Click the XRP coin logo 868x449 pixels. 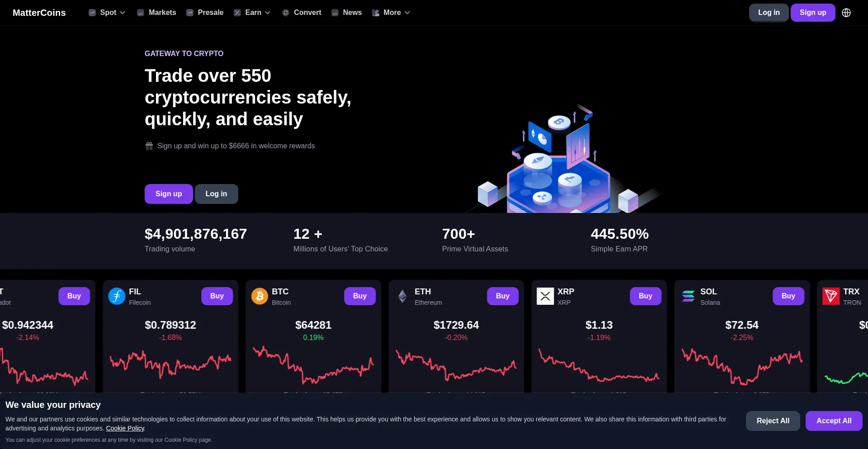[545, 296]
